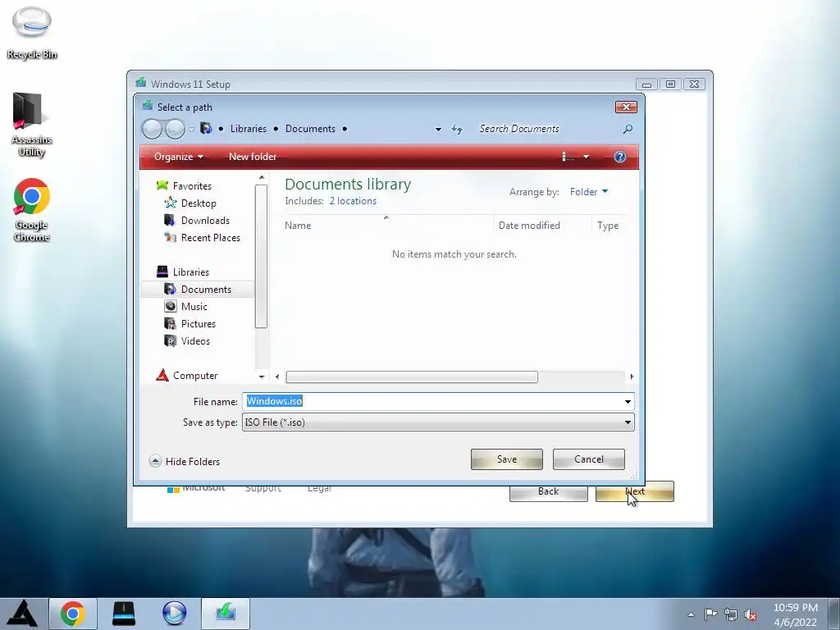Viewport: 840px width, 630px height.
Task: Show hidden tray icons arrow
Action: tap(691, 614)
